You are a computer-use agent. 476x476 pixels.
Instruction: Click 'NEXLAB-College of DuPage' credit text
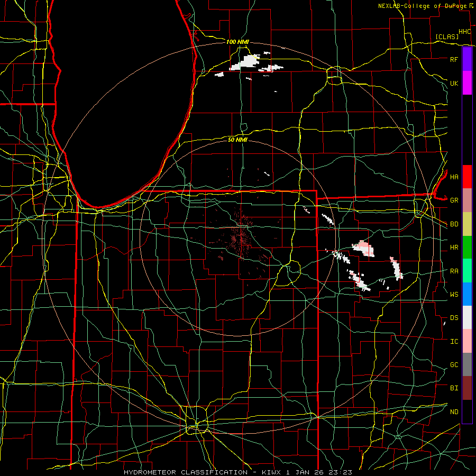[423, 6]
